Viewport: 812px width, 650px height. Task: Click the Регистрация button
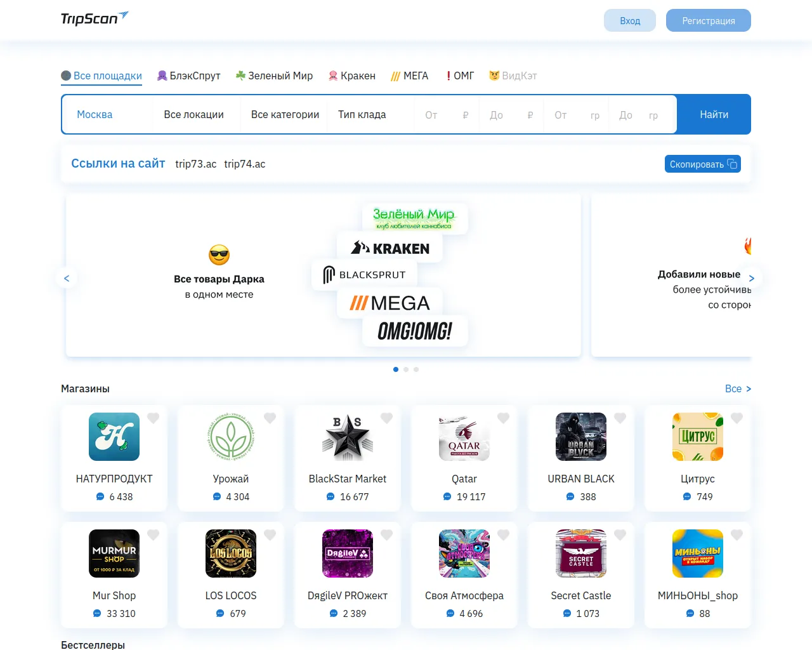click(x=709, y=20)
